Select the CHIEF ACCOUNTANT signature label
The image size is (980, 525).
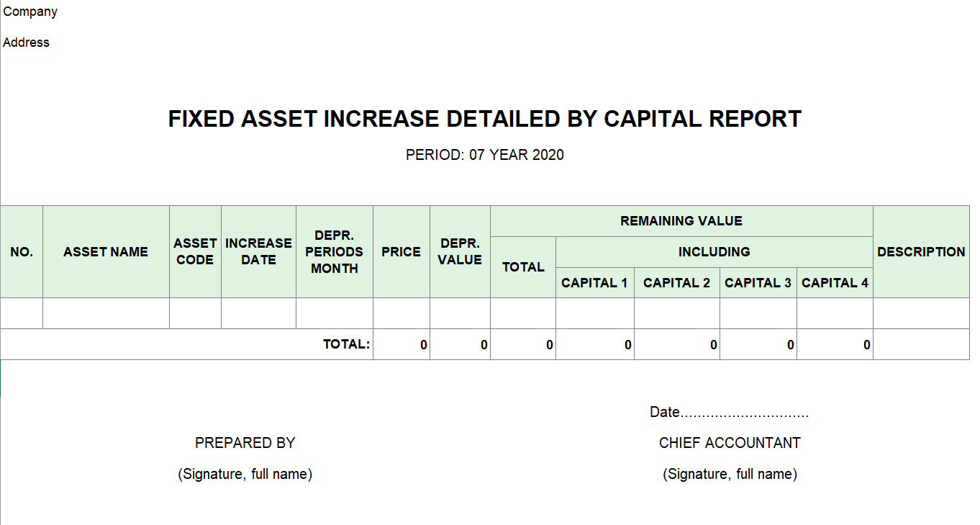[x=730, y=443]
